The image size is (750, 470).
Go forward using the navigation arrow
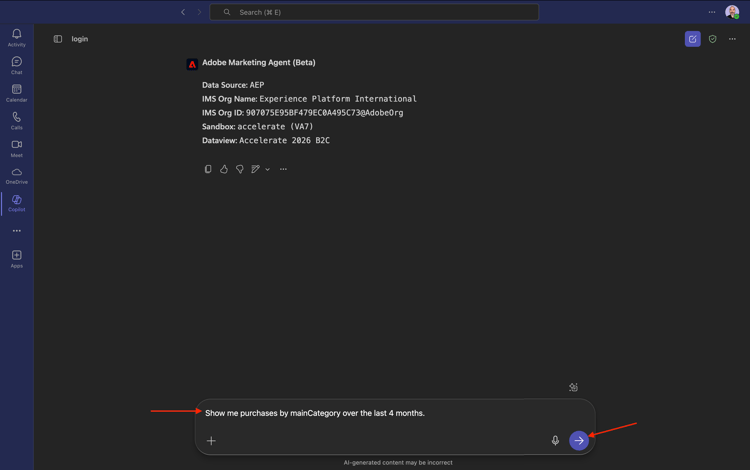point(199,12)
